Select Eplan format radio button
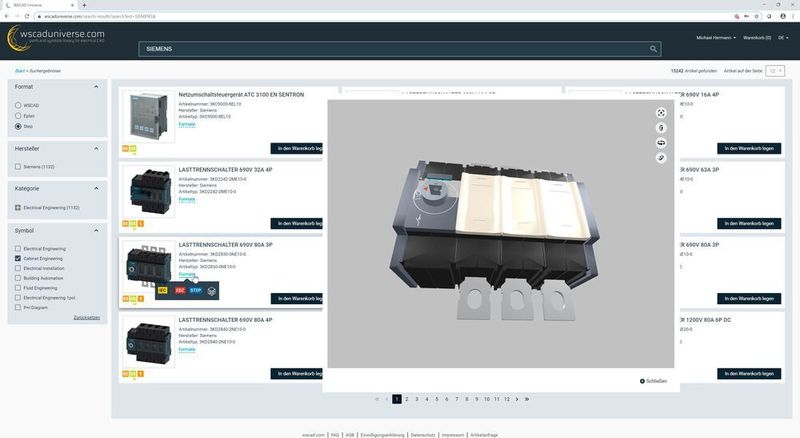This screenshot has height=438, width=800. click(18, 116)
